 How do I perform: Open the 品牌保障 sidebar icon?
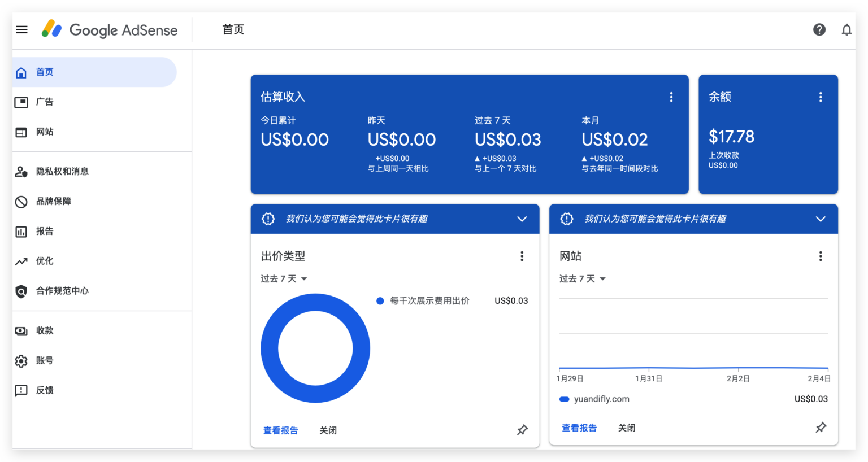20,201
